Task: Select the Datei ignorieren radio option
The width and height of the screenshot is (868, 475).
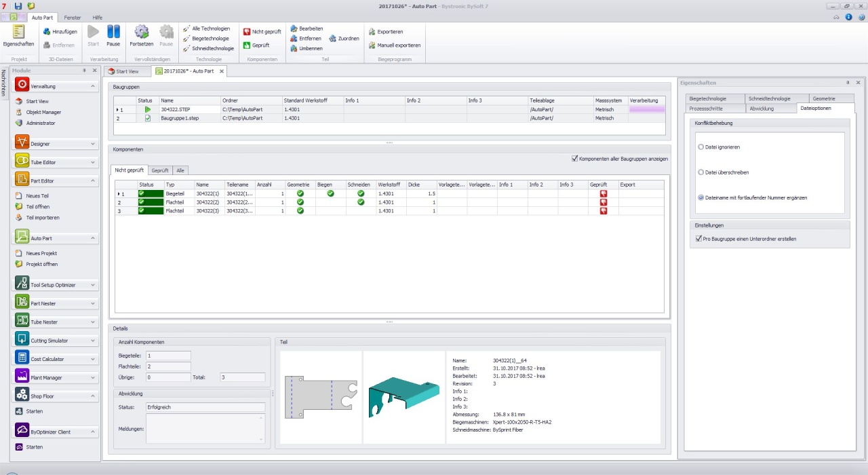Action: pyautogui.click(x=701, y=147)
